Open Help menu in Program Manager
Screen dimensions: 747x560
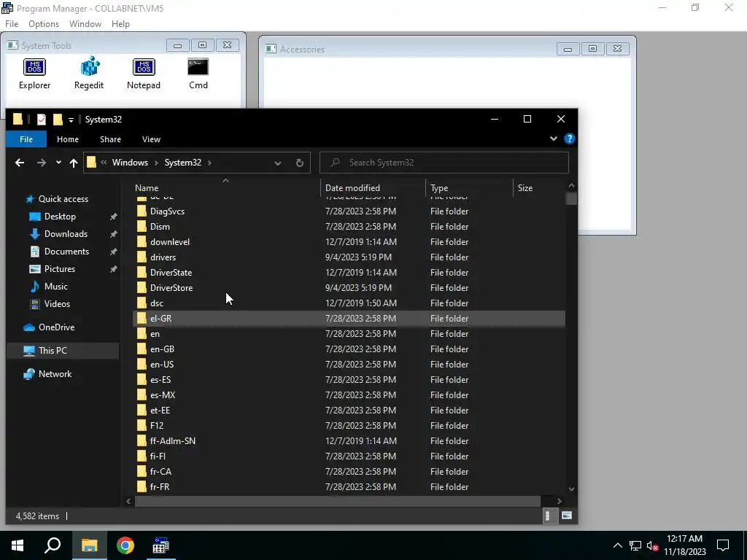pyautogui.click(x=120, y=24)
